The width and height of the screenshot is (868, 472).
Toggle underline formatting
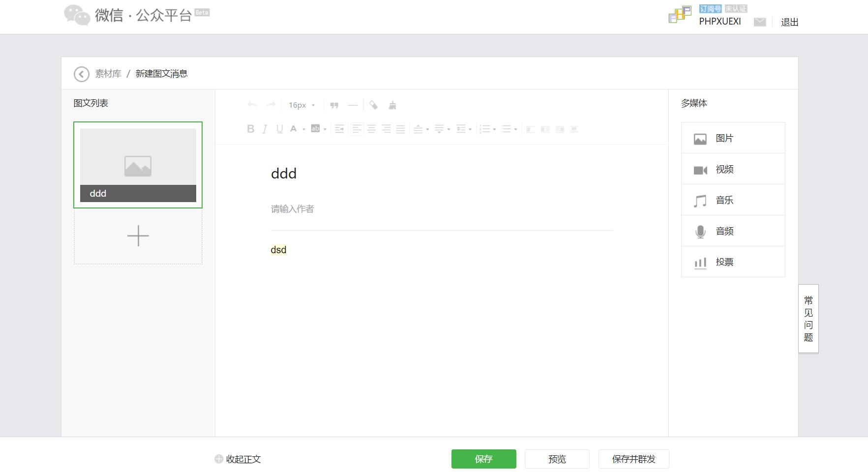coord(279,129)
